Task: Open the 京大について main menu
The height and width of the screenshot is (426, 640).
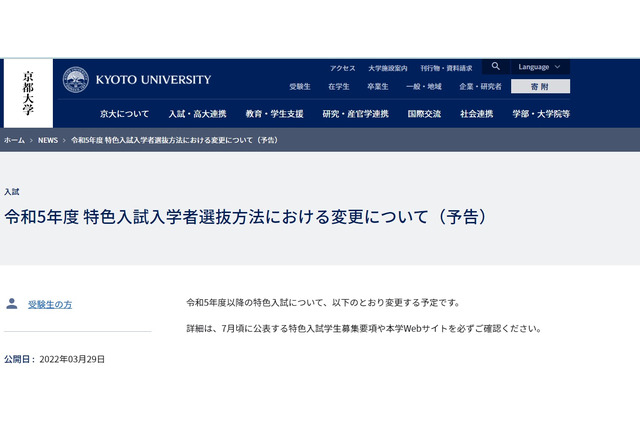Action: point(124,114)
